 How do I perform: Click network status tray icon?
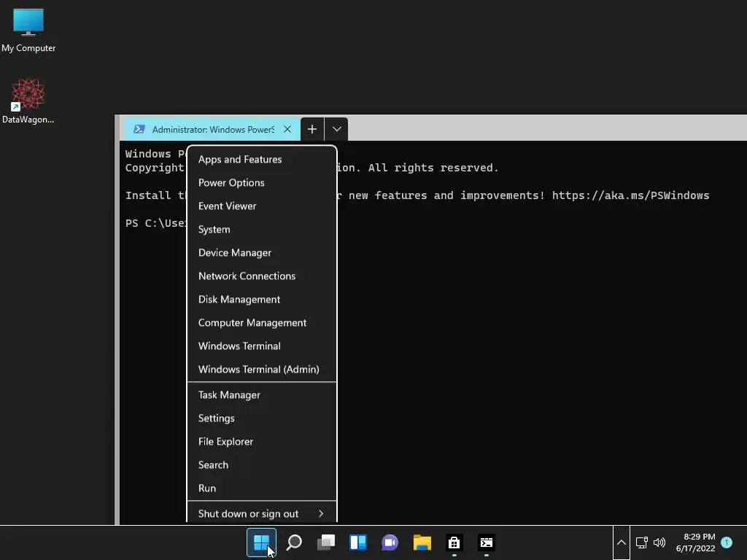click(x=642, y=542)
